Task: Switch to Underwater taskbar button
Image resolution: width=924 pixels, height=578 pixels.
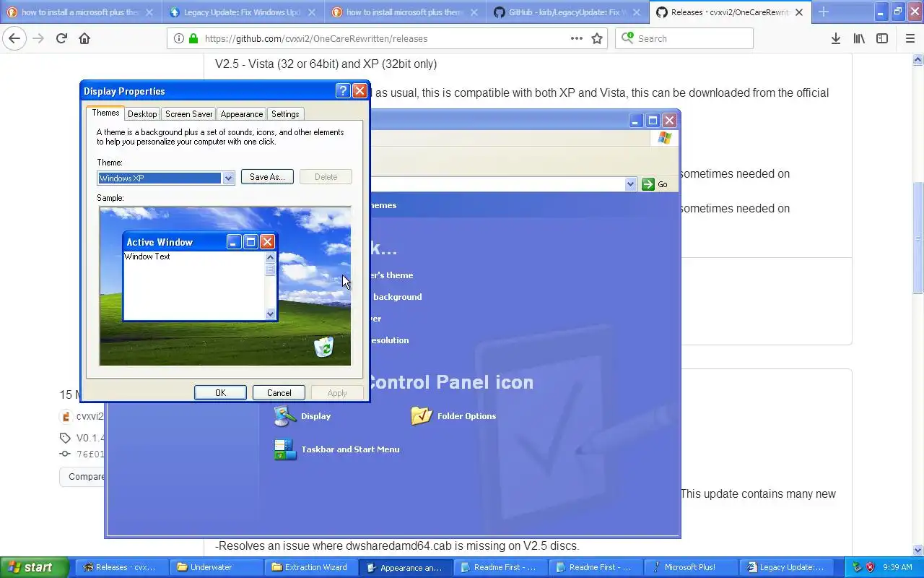Action: pyautogui.click(x=217, y=567)
